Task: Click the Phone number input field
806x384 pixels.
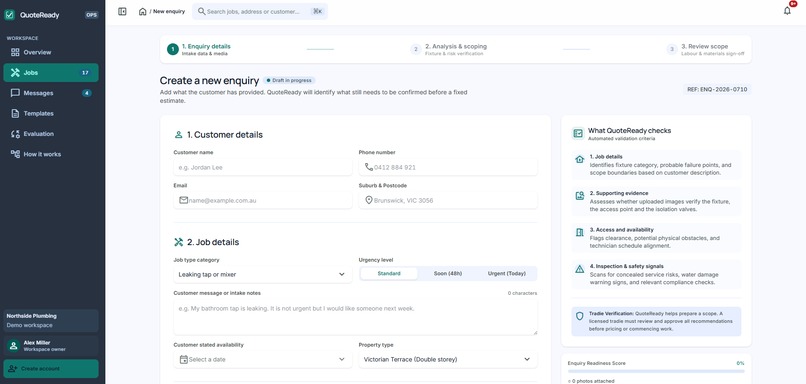Action: pyautogui.click(x=448, y=167)
